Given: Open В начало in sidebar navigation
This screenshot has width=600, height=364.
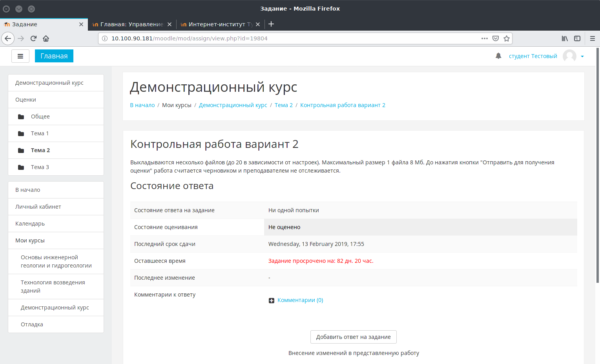Looking at the screenshot, I should [56, 190].
